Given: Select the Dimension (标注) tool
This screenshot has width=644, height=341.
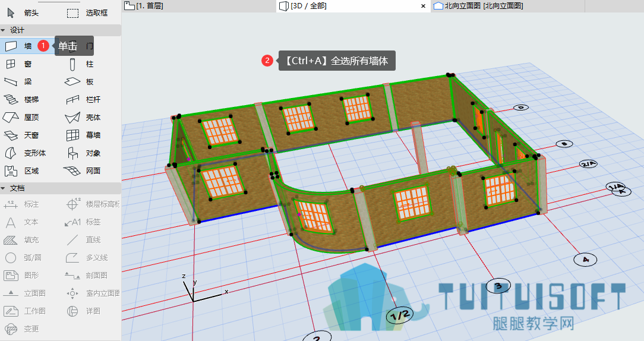Looking at the screenshot, I should coord(21,204).
